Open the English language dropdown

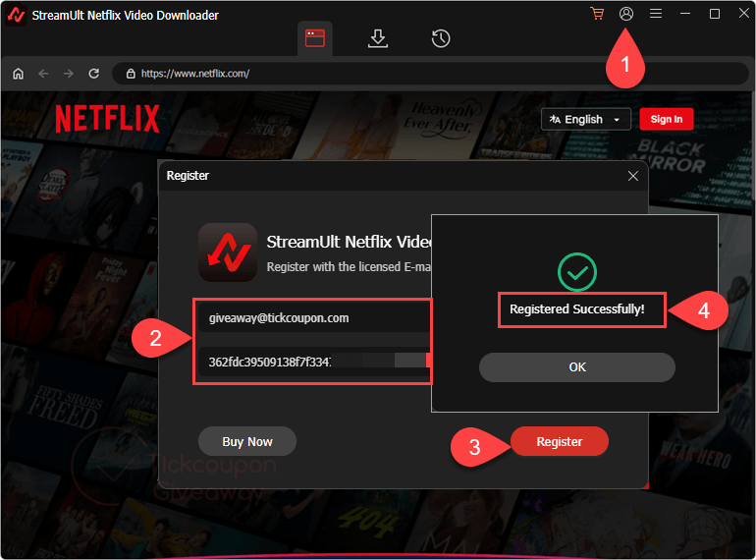point(586,119)
